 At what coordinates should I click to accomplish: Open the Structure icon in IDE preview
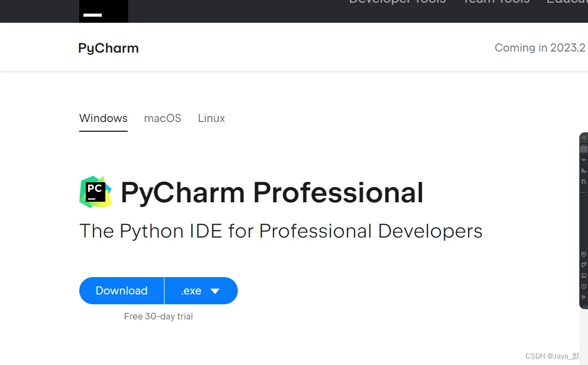pos(584,170)
